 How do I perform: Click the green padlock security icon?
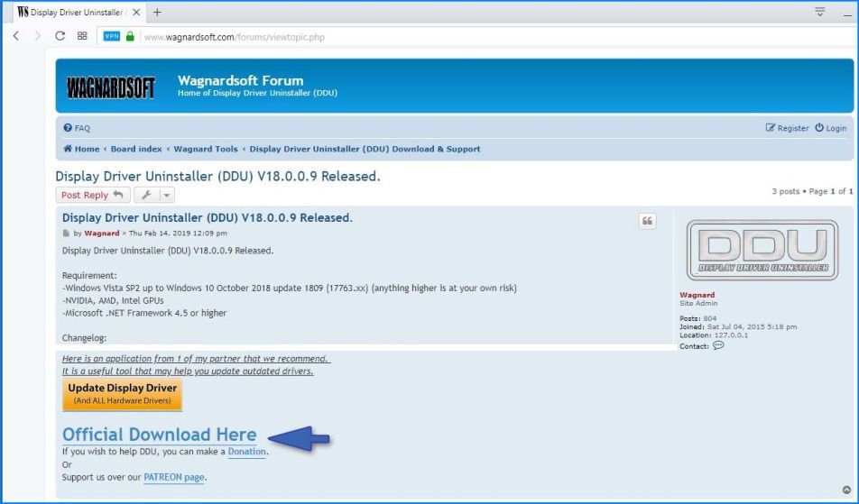pyautogui.click(x=131, y=37)
